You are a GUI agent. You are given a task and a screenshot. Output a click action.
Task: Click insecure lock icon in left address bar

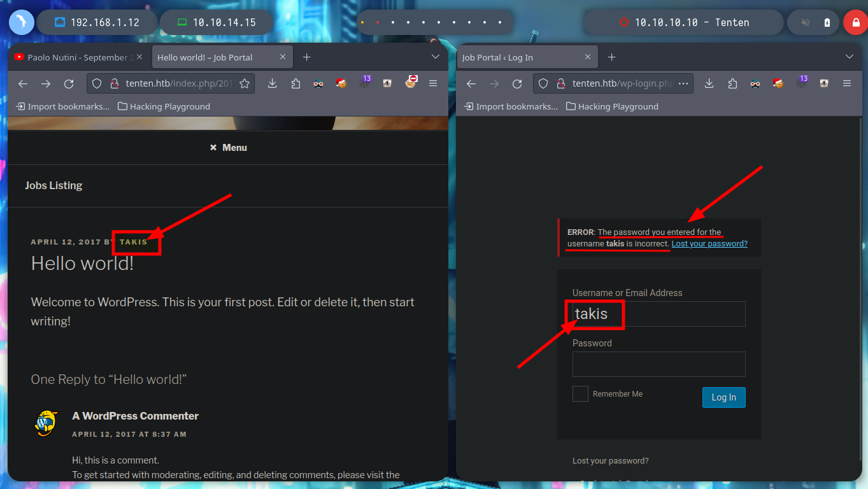click(x=115, y=83)
